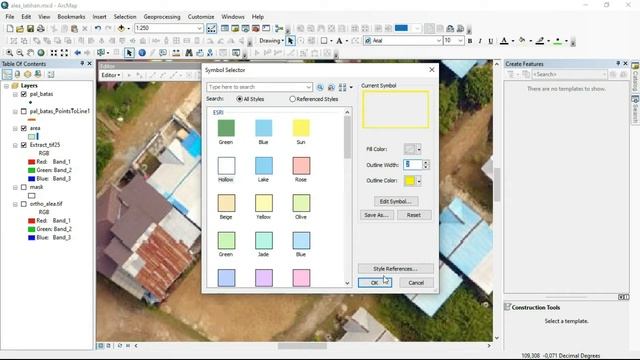The height and width of the screenshot is (360, 640).
Task: Click Cancel in Symbol Selector
Action: point(416,283)
